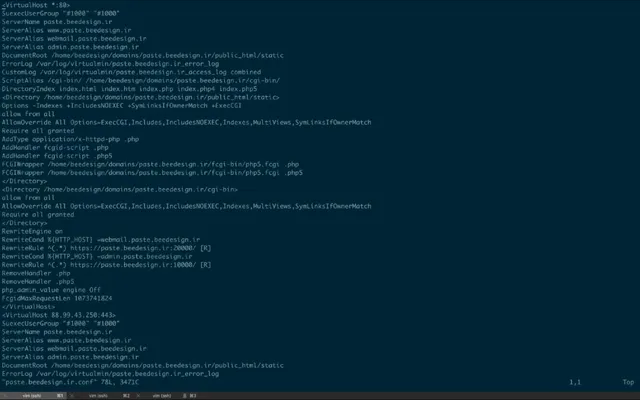This screenshot has width=640, height=400.
Task: Click DocumentRoot line under the :443 VirtualHost
Action: tap(142, 365)
